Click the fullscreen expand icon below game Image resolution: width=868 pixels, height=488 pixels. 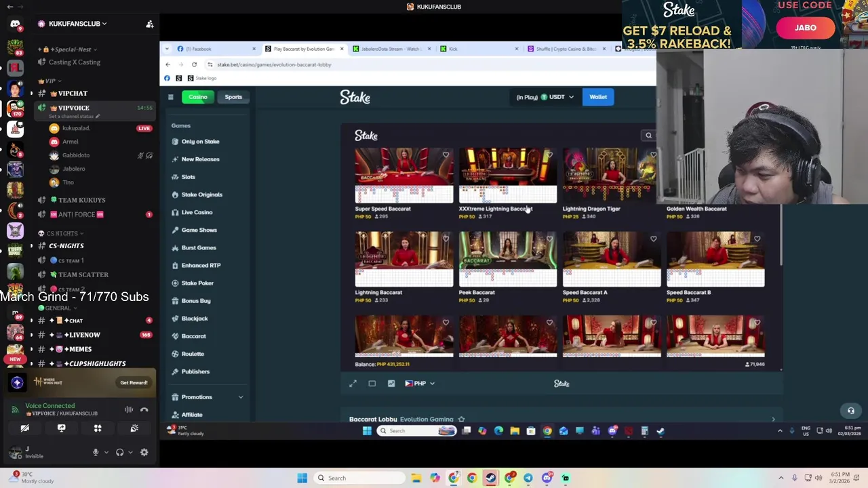click(353, 384)
